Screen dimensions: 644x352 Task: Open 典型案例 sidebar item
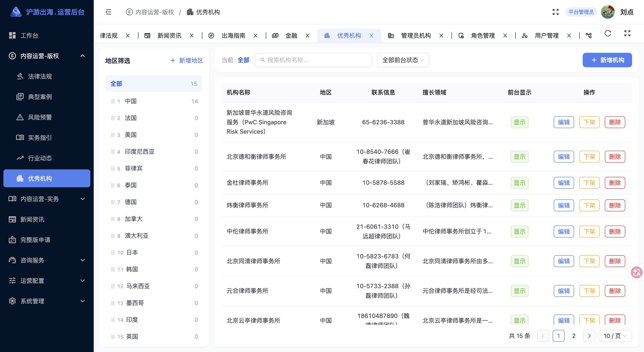[47, 97]
